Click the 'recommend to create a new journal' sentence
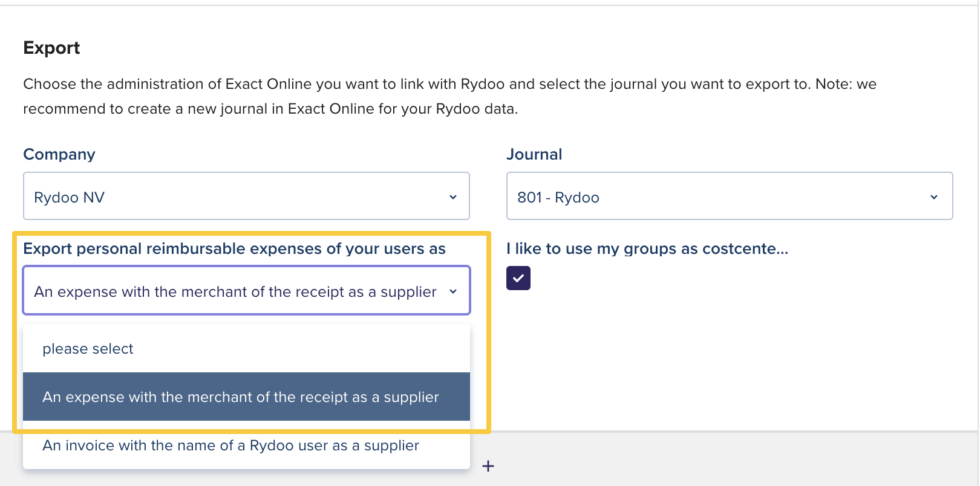The image size is (980, 486). [x=270, y=109]
